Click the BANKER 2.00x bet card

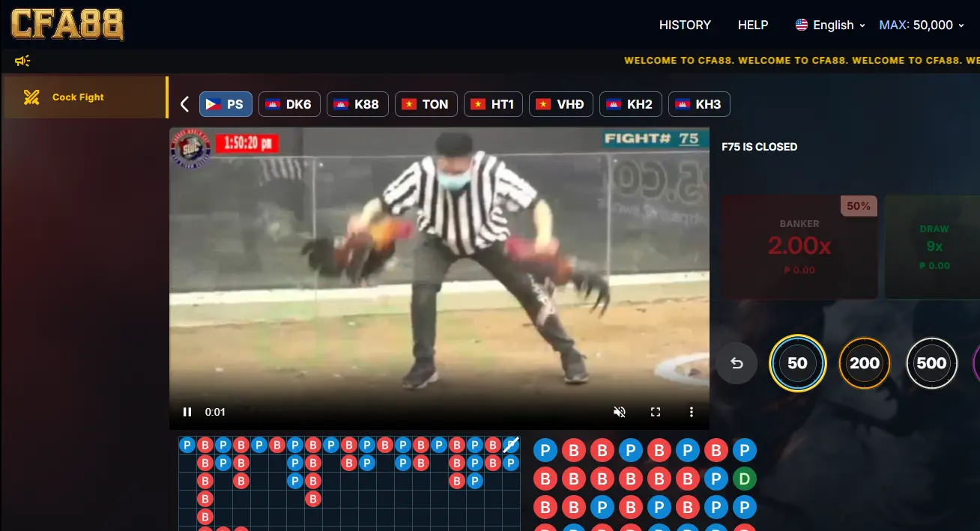pyautogui.click(x=799, y=247)
